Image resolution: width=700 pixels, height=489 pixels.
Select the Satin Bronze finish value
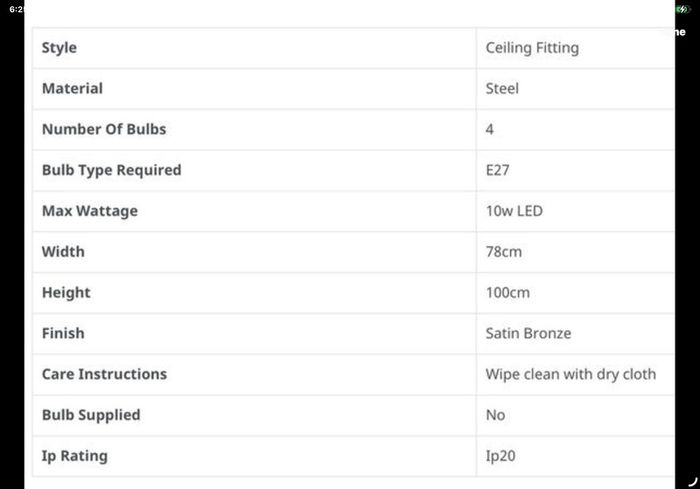528,333
